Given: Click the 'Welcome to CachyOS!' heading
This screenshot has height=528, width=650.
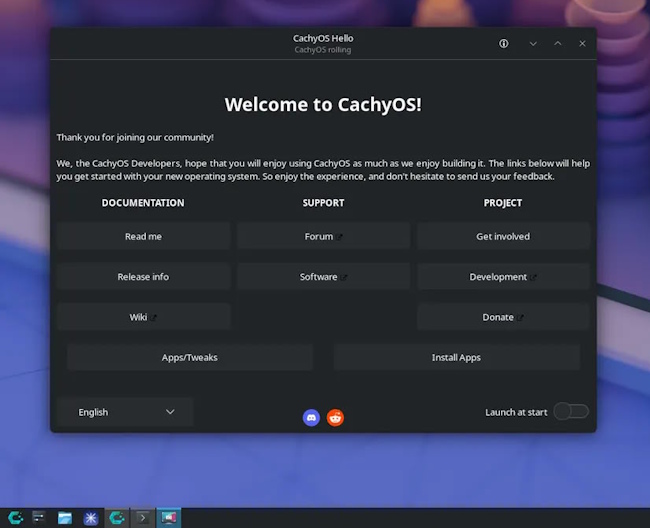Looking at the screenshot, I should click(323, 104).
